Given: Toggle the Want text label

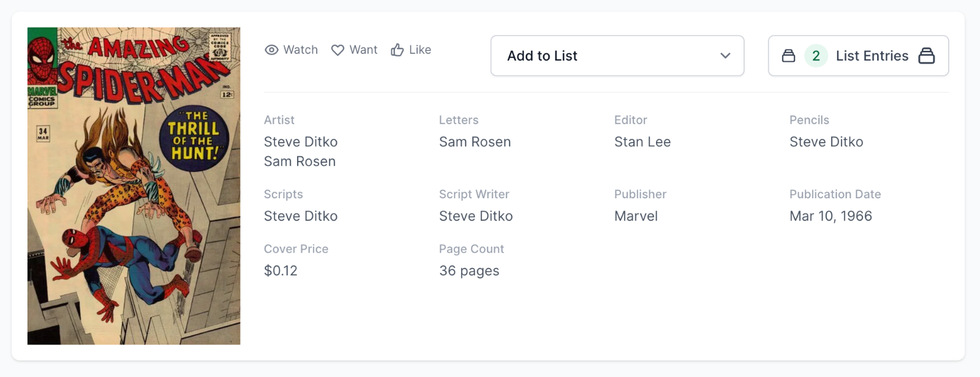Looking at the screenshot, I should click(363, 50).
